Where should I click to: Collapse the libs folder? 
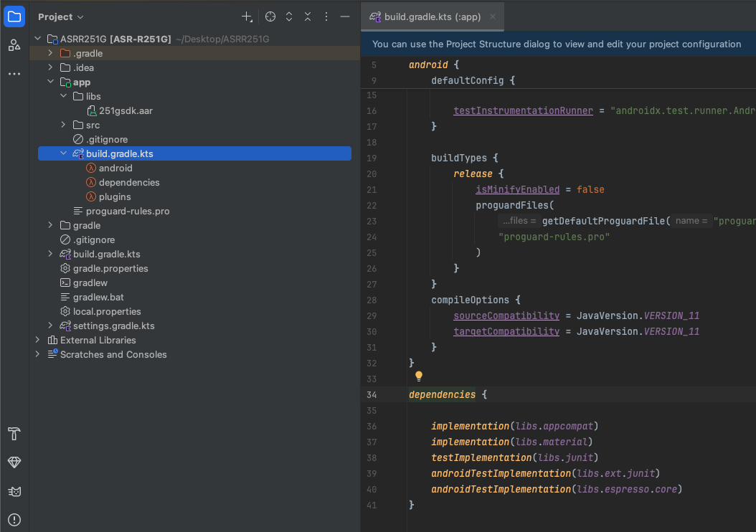63,96
